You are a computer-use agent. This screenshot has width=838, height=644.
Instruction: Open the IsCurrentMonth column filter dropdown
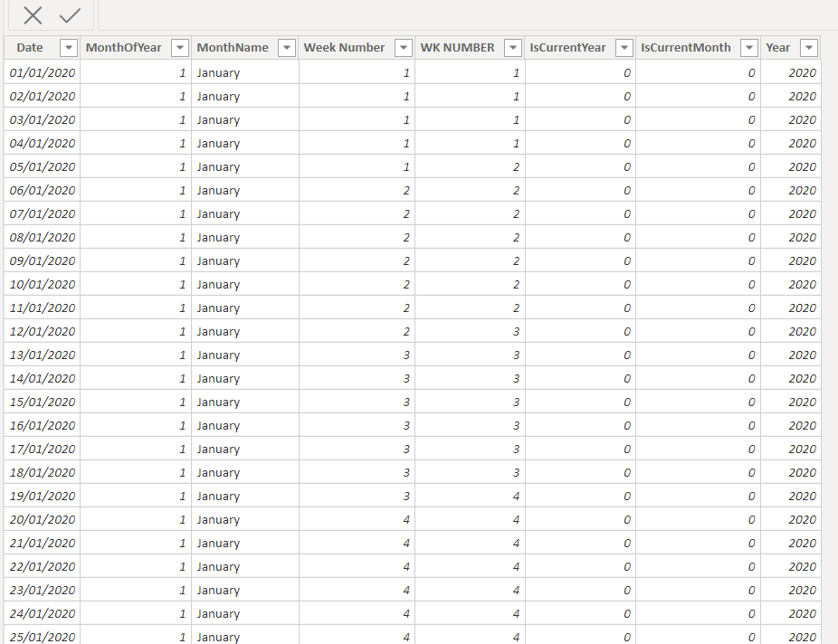[749, 48]
